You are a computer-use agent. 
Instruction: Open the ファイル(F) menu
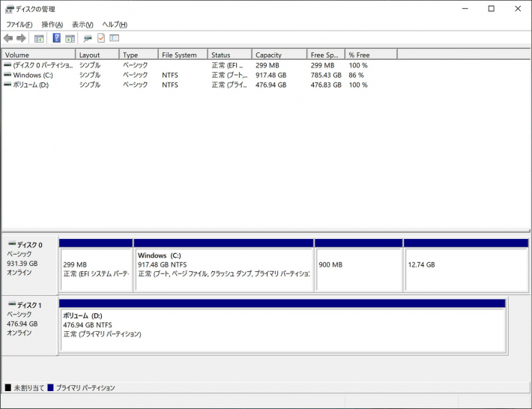(x=19, y=25)
